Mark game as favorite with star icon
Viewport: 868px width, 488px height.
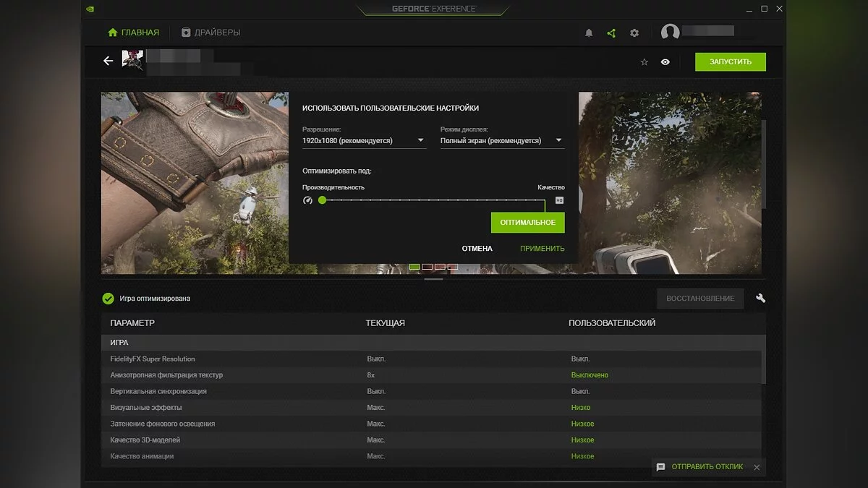coord(644,62)
